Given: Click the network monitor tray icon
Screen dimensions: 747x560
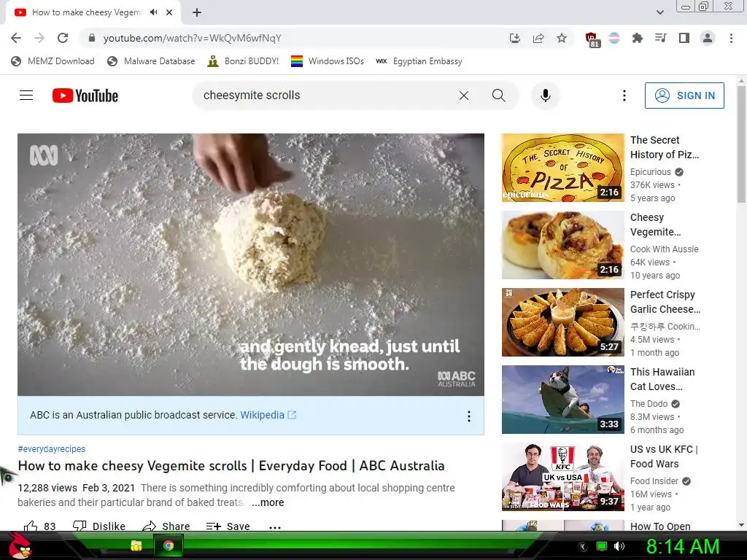Looking at the screenshot, I should (x=602, y=546).
